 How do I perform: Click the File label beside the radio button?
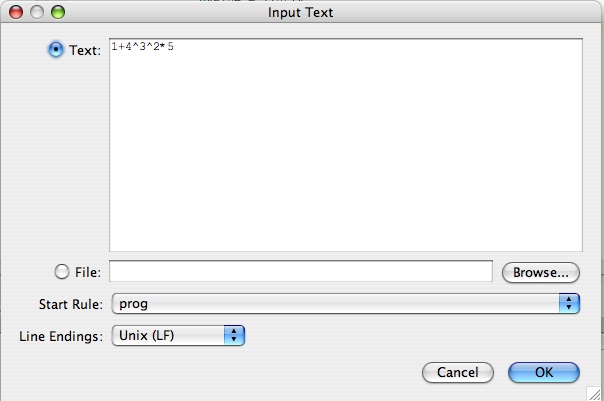pyautogui.click(x=88, y=272)
